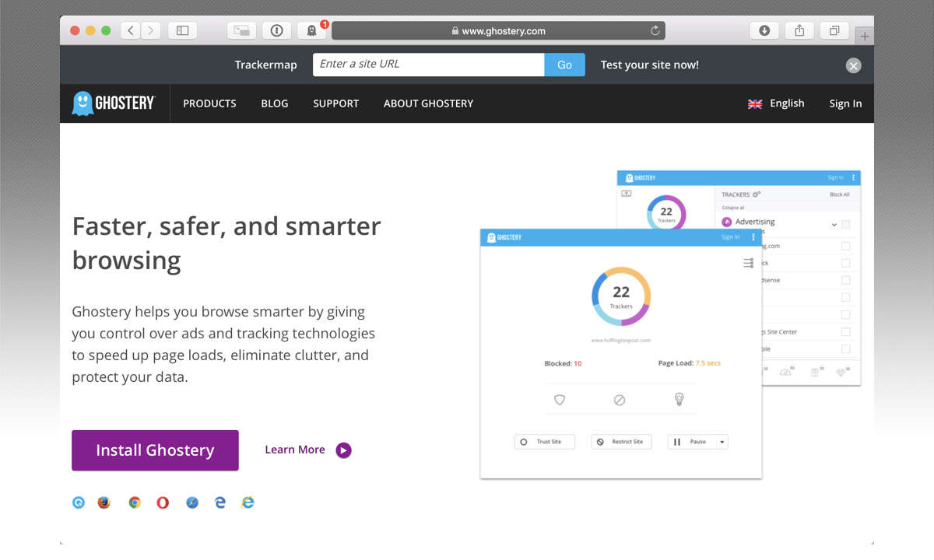Go back with Safari's back arrow
934x560 pixels.
click(131, 30)
